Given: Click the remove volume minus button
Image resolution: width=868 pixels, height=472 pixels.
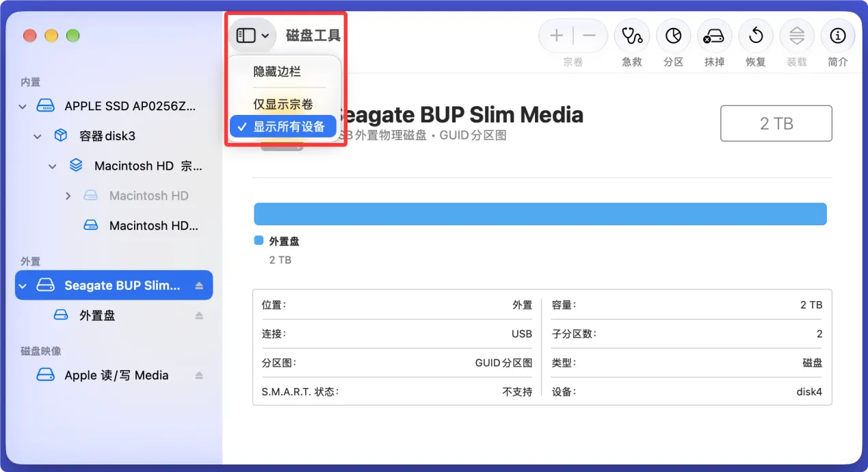Looking at the screenshot, I should pyautogui.click(x=590, y=36).
